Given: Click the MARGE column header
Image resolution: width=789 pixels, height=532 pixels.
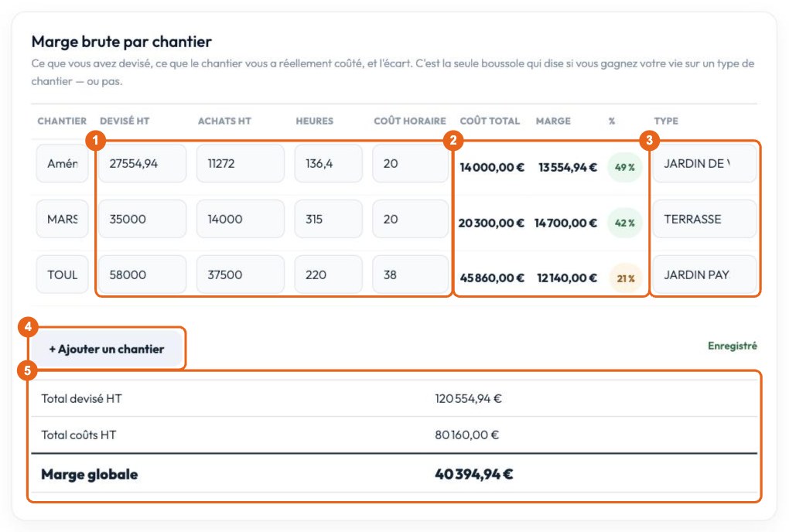Looking at the screenshot, I should 553,121.
